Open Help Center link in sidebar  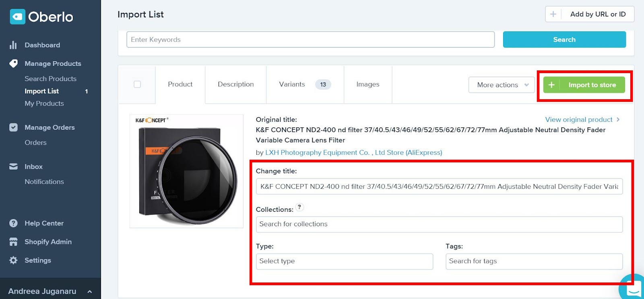click(44, 223)
